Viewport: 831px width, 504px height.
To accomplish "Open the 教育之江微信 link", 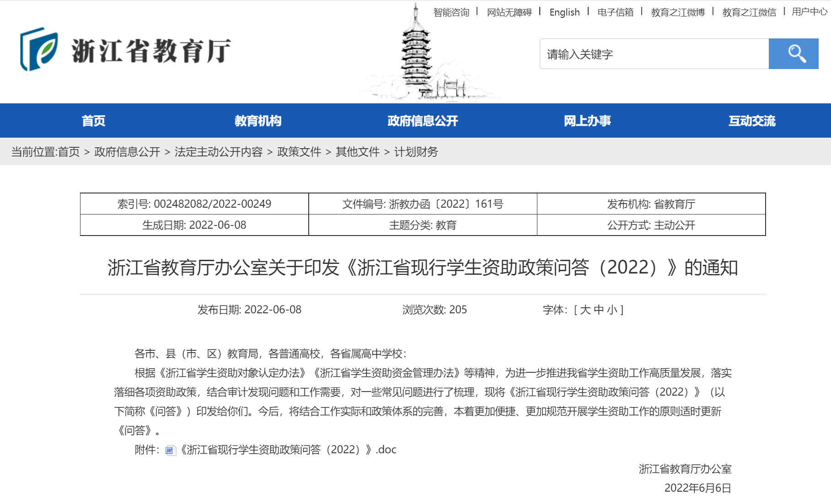I will click(749, 12).
